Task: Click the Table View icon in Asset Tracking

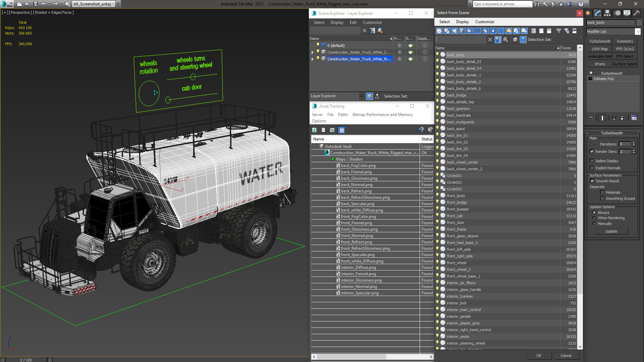Action: (x=341, y=130)
